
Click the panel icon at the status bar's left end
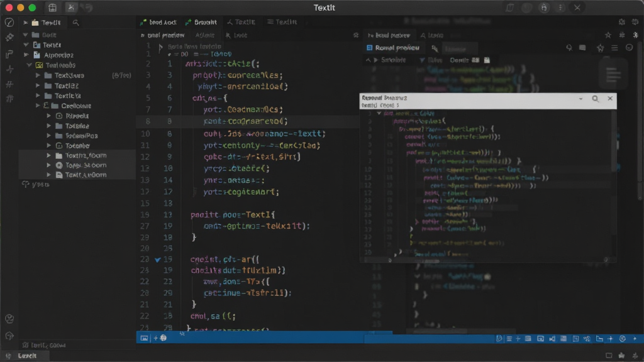tap(144, 338)
